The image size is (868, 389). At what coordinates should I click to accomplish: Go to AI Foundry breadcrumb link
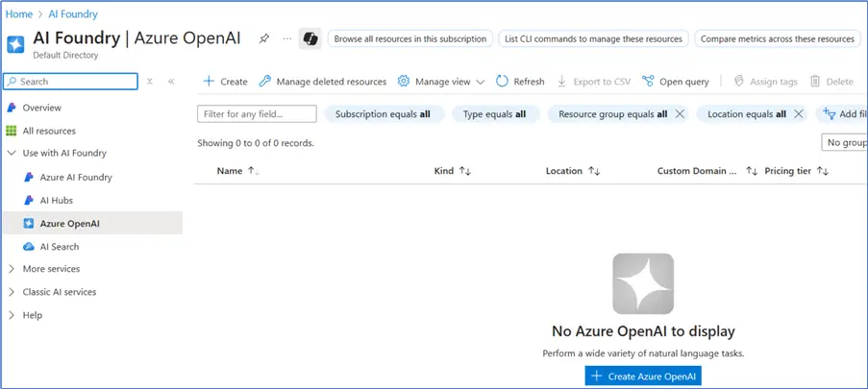[71, 14]
